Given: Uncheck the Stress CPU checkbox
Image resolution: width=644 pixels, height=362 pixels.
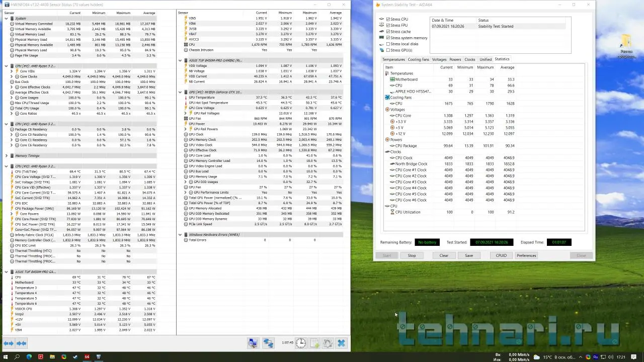Looking at the screenshot, I should (388, 19).
